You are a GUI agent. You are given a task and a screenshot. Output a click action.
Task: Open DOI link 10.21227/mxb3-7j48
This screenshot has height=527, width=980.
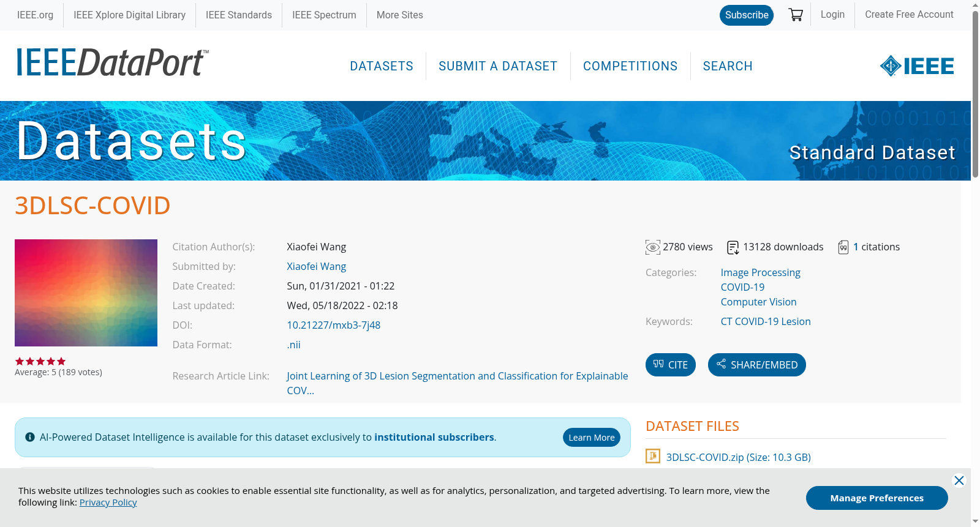coord(333,325)
